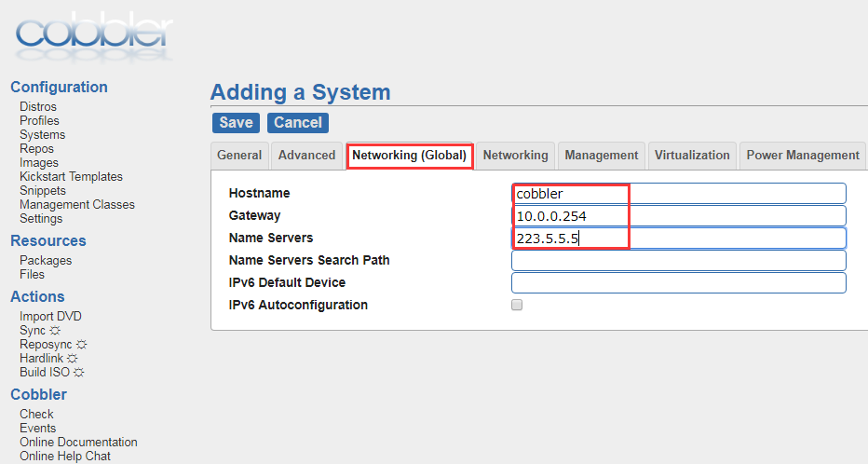This screenshot has width=868, height=464.
Task: Cancel adding the system
Action: (298, 122)
